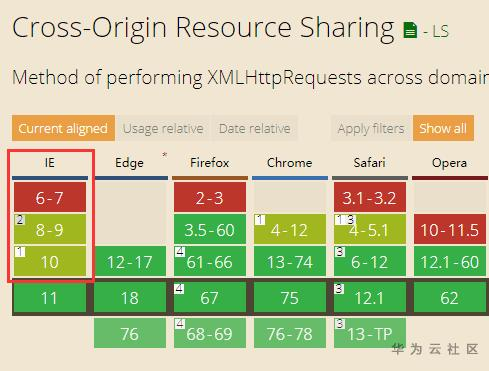Select the Edge 12-17 support cell
This screenshot has height=371, width=489.
(130, 261)
